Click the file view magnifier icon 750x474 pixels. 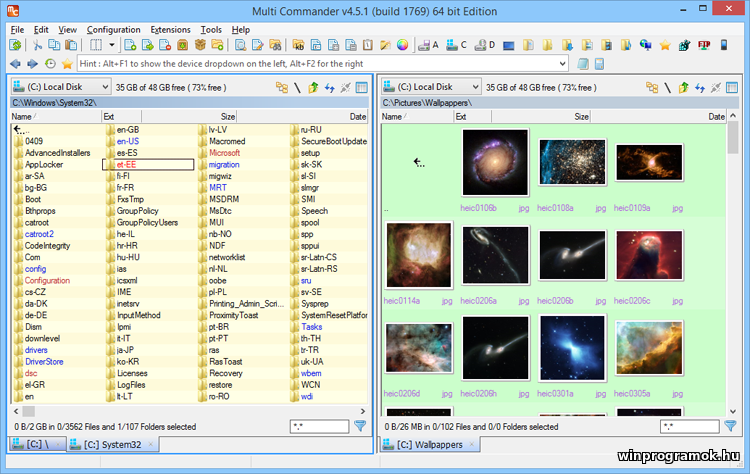pos(241,45)
